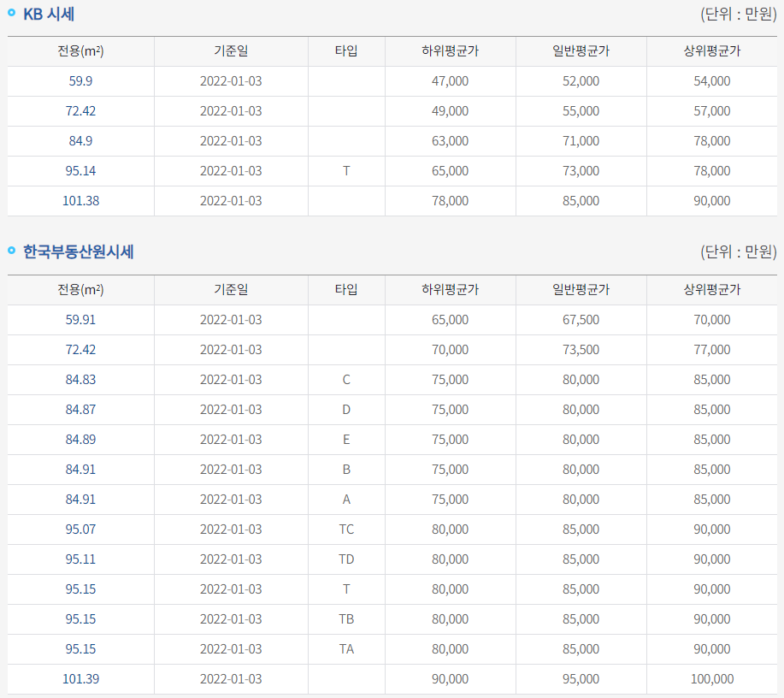Open the 84.83 area link
Viewport: 784px width, 698px height.
point(80,380)
